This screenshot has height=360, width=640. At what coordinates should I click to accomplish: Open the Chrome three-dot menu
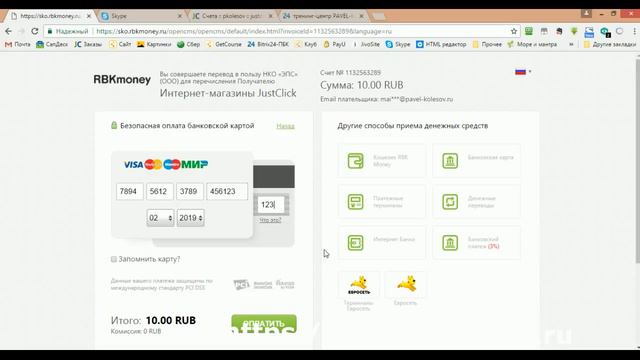coord(635,31)
